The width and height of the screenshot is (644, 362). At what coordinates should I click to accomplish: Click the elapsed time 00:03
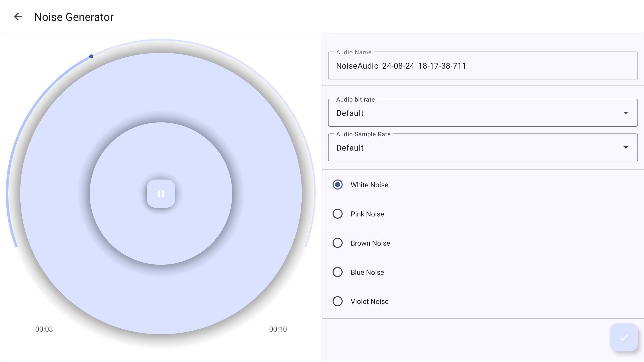44,329
